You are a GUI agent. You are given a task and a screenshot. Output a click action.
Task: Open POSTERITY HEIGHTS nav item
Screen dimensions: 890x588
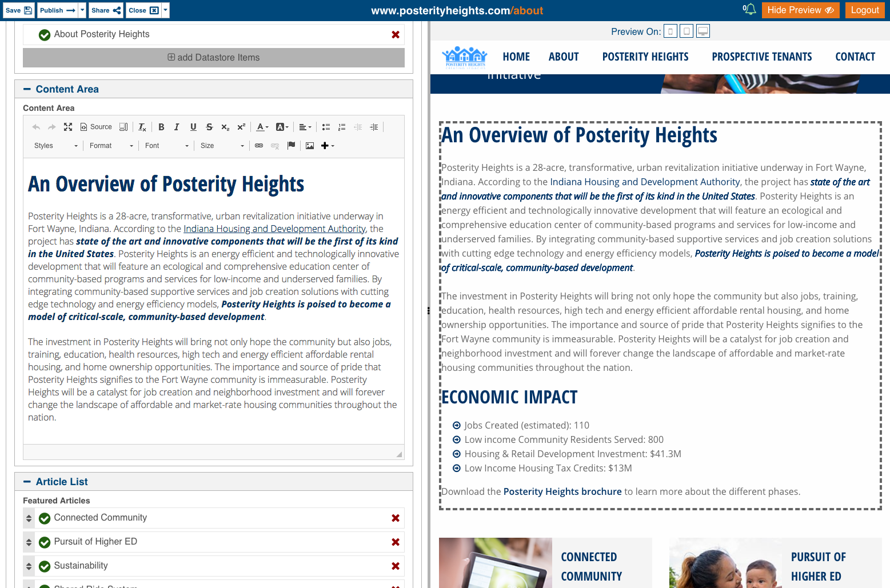click(x=645, y=57)
